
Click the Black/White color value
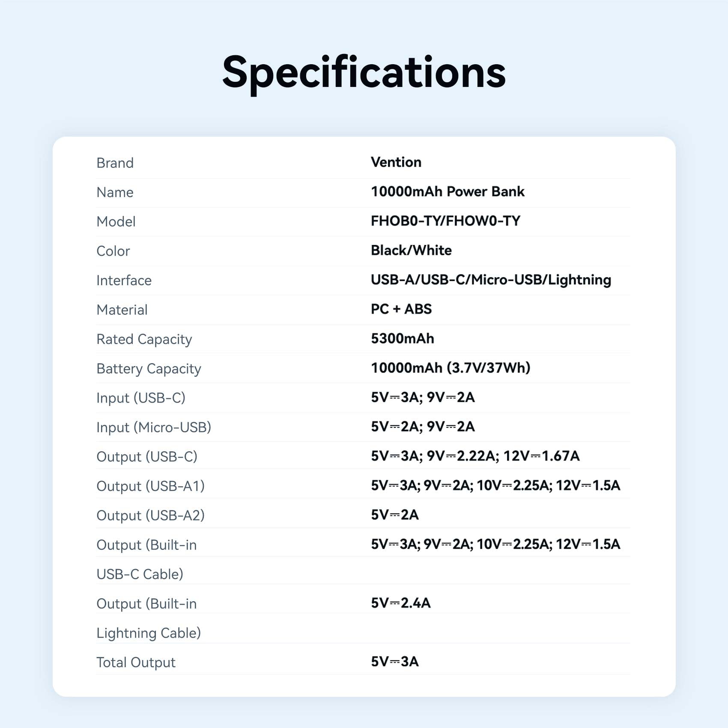click(x=411, y=251)
